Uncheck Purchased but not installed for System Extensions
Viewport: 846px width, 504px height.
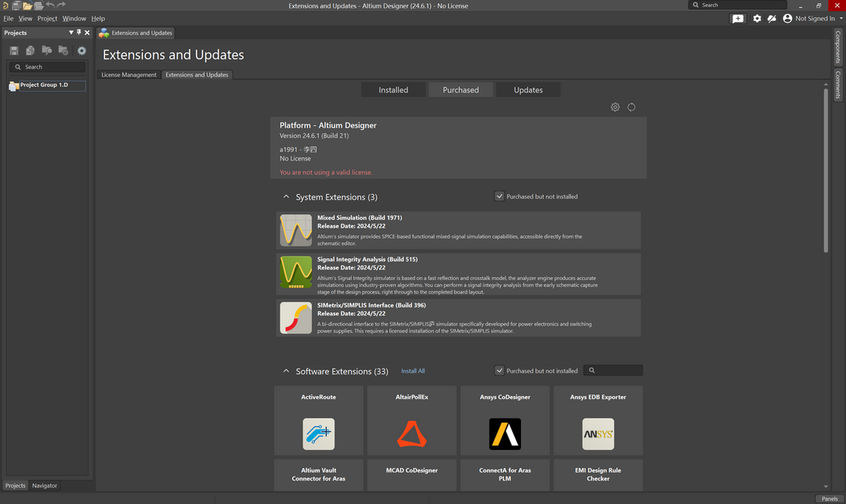tap(499, 196)
